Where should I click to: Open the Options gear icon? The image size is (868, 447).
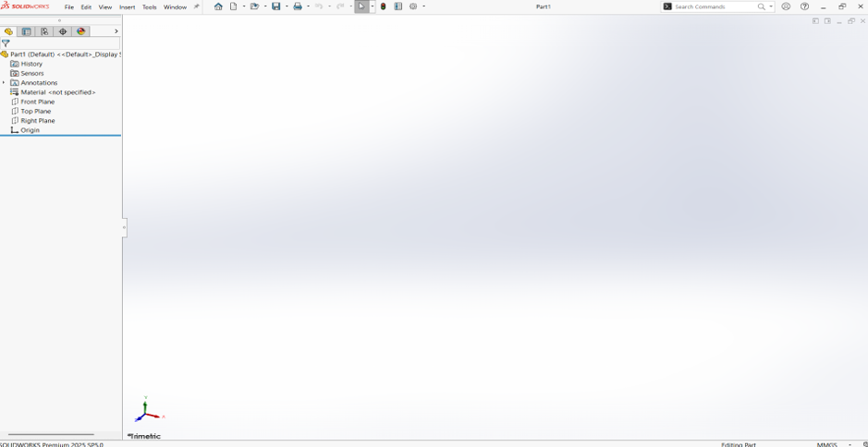click(x=413, y=6)
